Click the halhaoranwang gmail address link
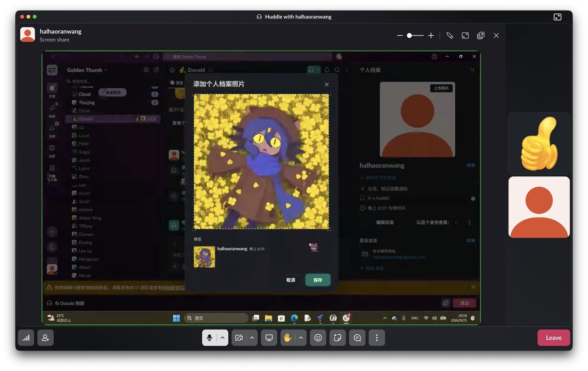 click(x=399, y=257)
